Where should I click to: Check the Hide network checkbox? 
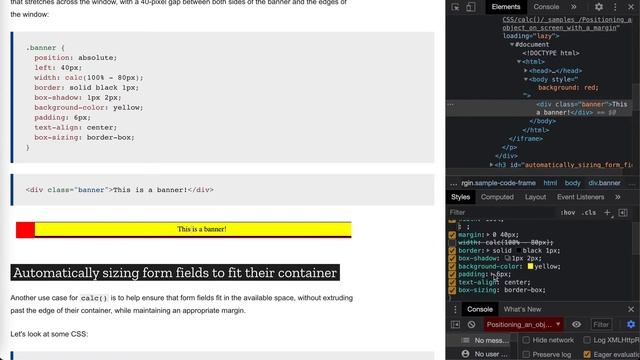526,340
